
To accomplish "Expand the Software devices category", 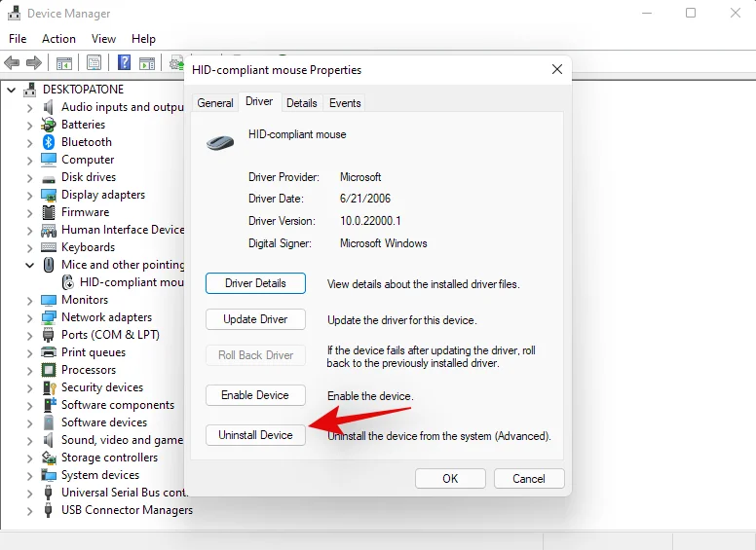I will pyautogui.click(x=29, y=423).
